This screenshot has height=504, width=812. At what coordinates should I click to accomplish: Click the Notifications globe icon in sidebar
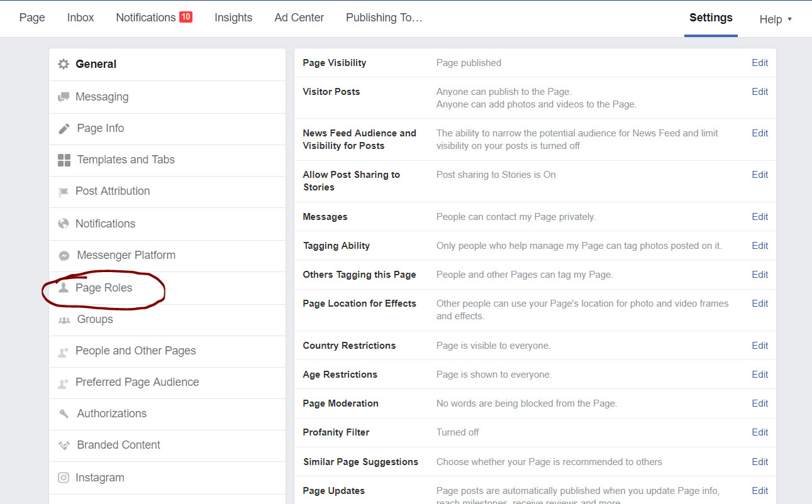pos(64,224)
